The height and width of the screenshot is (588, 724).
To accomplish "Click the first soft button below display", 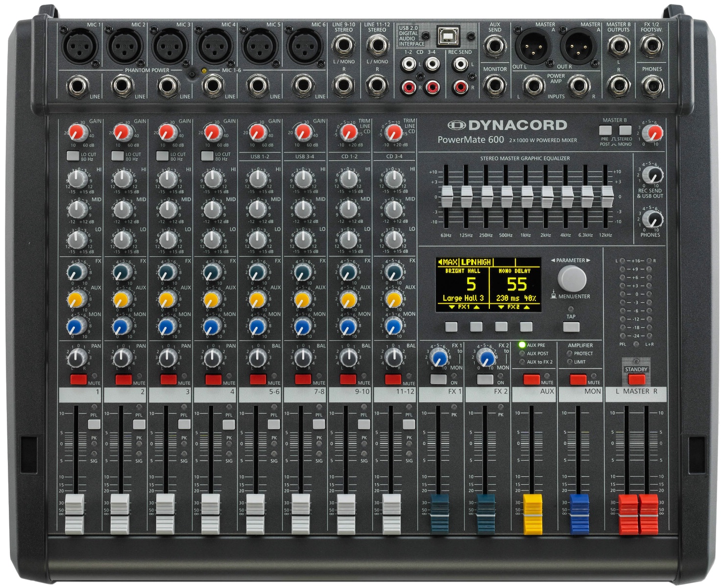I will (451, 326).
